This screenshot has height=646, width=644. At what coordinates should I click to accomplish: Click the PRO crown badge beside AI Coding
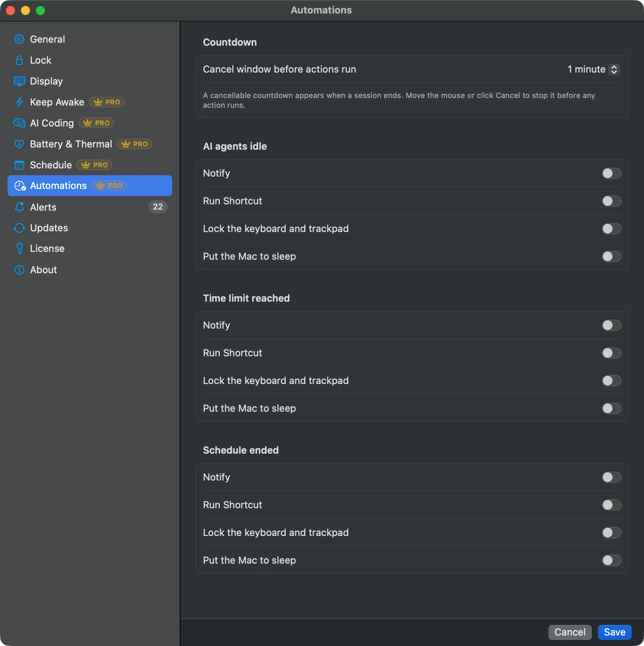pos(96,123)
